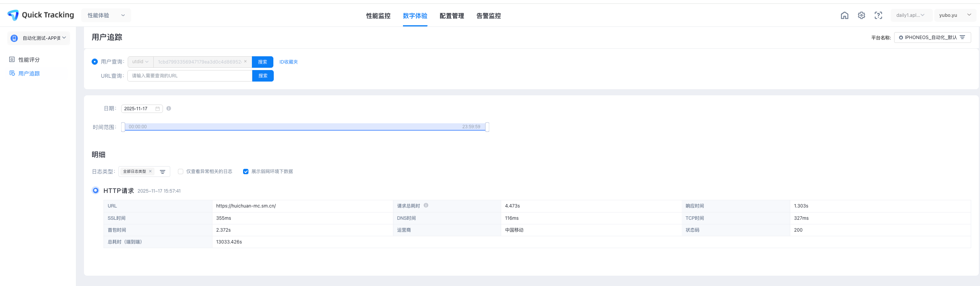Image resolution: width=980 pixels, height=286 pixels.
Task: Clear the utdid search value
Action: point(245,61)
